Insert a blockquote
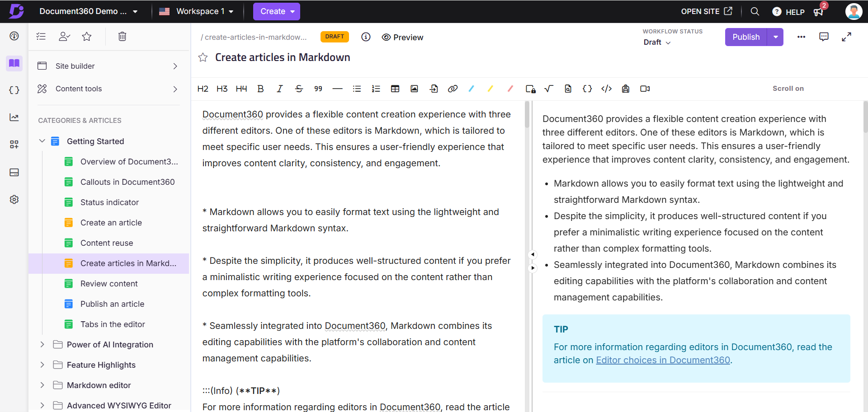 318,89
